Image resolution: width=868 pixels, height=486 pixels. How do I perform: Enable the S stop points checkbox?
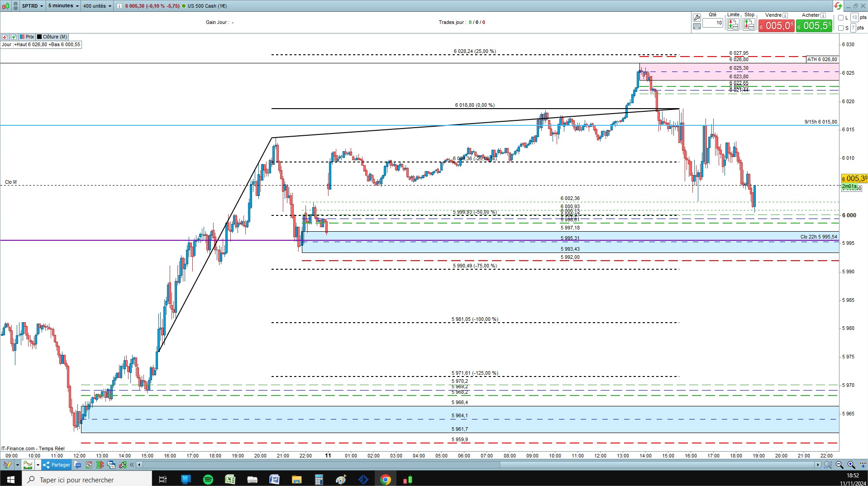click(x=841, y=28)
